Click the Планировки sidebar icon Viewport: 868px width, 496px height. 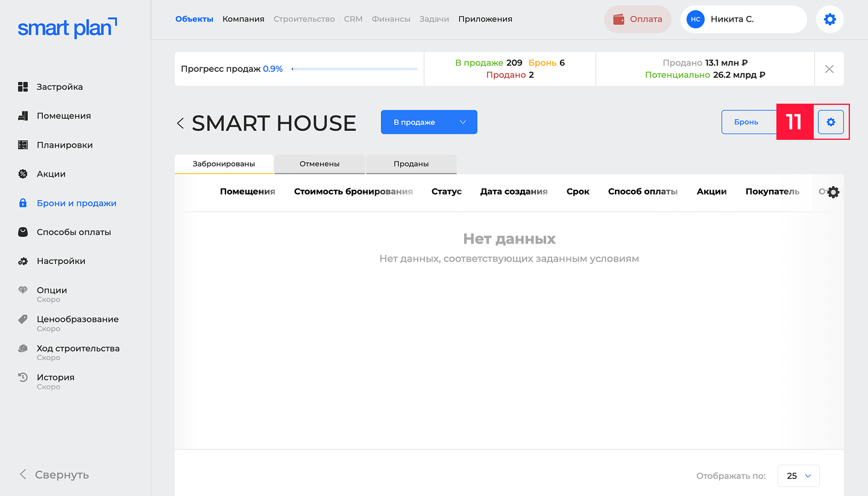(x=23, y=145)
